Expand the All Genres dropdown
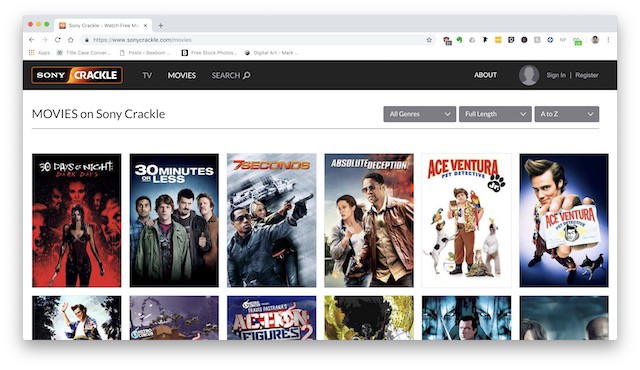 pos(420,114)
